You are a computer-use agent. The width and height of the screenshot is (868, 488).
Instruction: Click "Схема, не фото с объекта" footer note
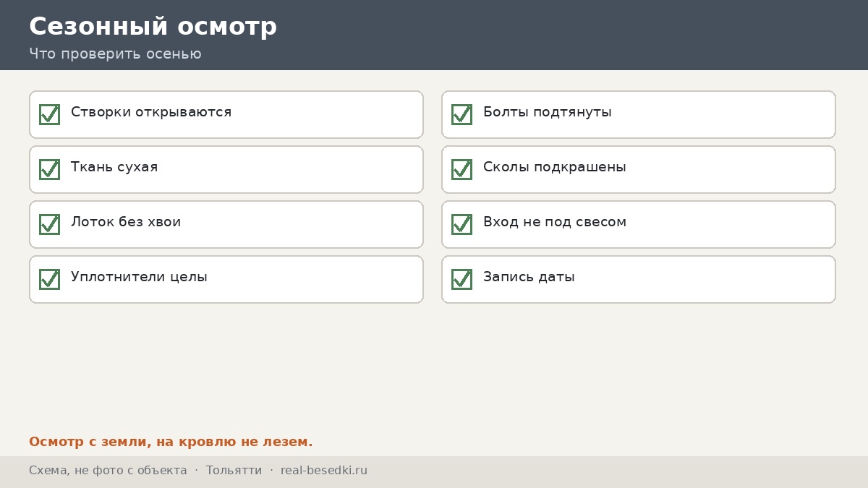coord(108,471)
